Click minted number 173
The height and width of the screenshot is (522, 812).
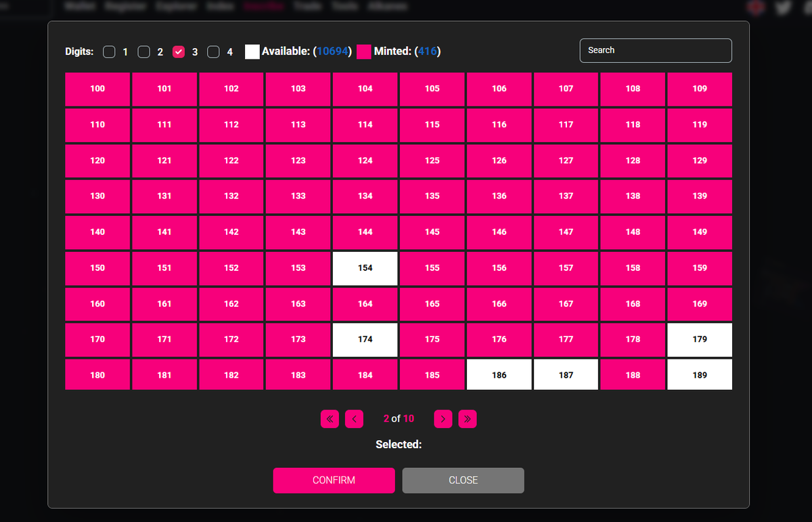point(298,339)
